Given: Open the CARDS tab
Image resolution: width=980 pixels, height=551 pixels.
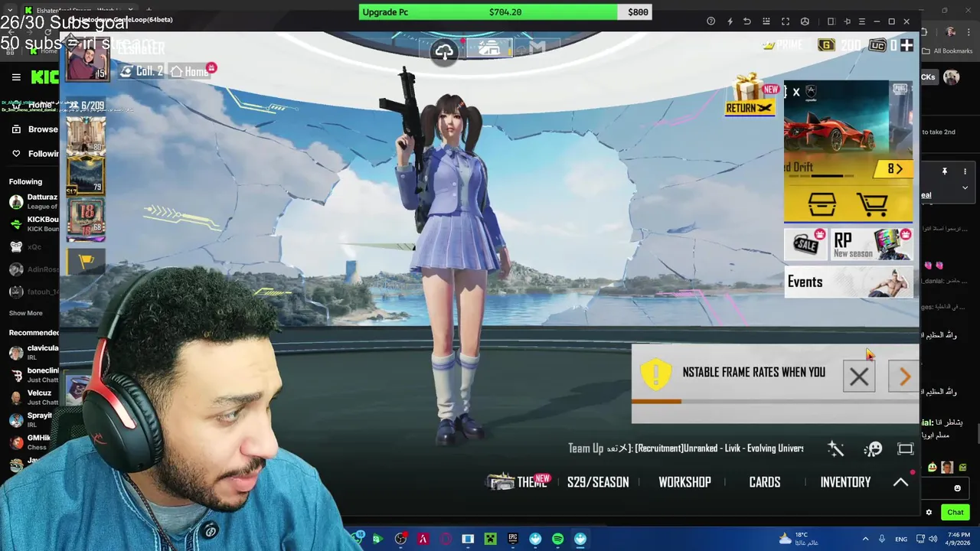Looking at the screenshot, I should click(x=765, y=482).
